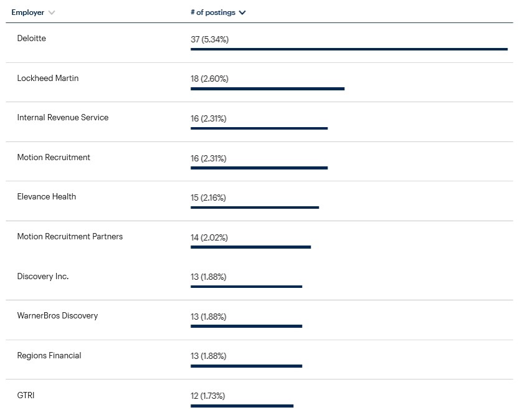The image size is (520, 420).
Task: Click Regions Financial postings bar
Action: [x=247, y=366]
